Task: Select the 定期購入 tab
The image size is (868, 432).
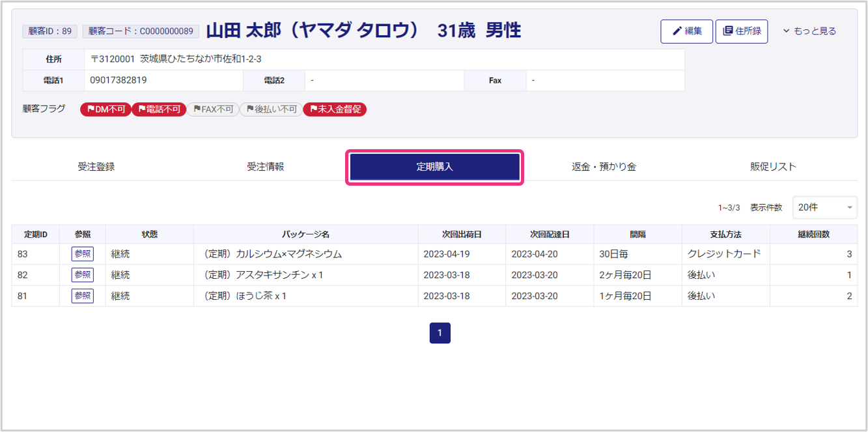Action: (x=434, y=167)
